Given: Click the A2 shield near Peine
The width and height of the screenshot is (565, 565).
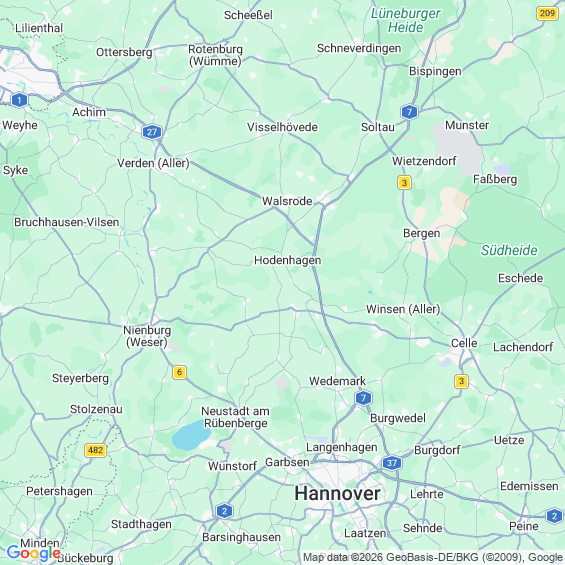Looking at the screenshot, I should 554,516.
